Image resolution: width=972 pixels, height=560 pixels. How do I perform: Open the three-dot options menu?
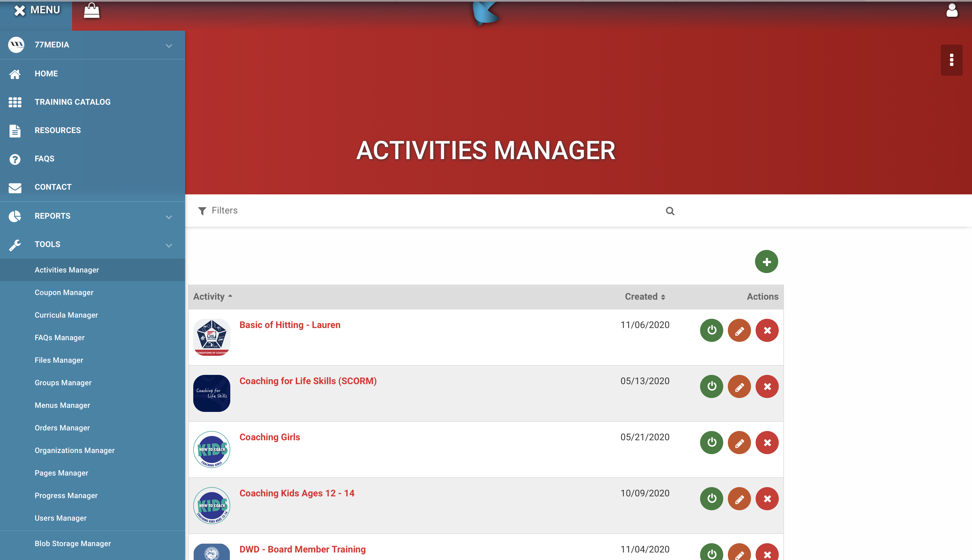[x=951, y=60]
